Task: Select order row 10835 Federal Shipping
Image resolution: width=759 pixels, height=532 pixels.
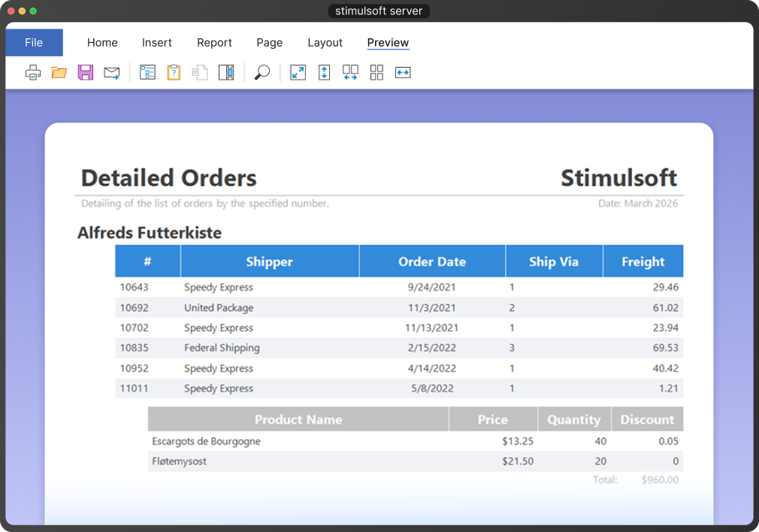Action: point(398,348)
